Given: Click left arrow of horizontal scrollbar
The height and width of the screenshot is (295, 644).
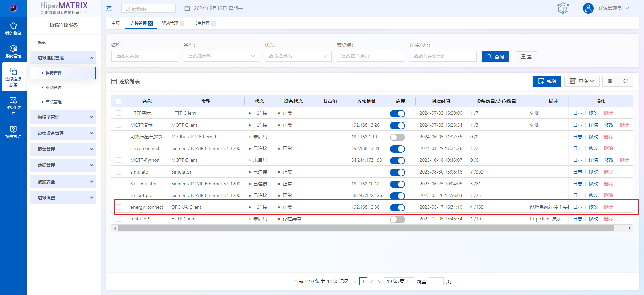Looking at the screenshot, I should pyautogui.click(x=115, y=228).
